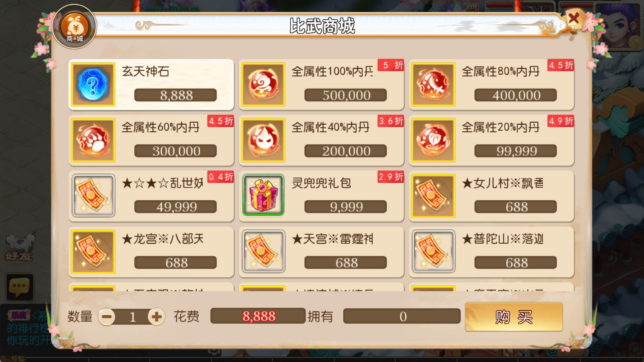
Task: Pick the 全属性80%内丹 orb icon
Action: point(433,84)
